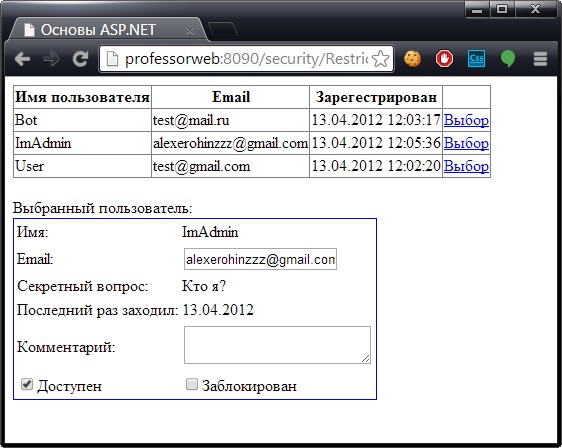Toggle the Доступен checkbox
Image resolution: width=562 pixels, height=448 pixels.
click(27, 384)
